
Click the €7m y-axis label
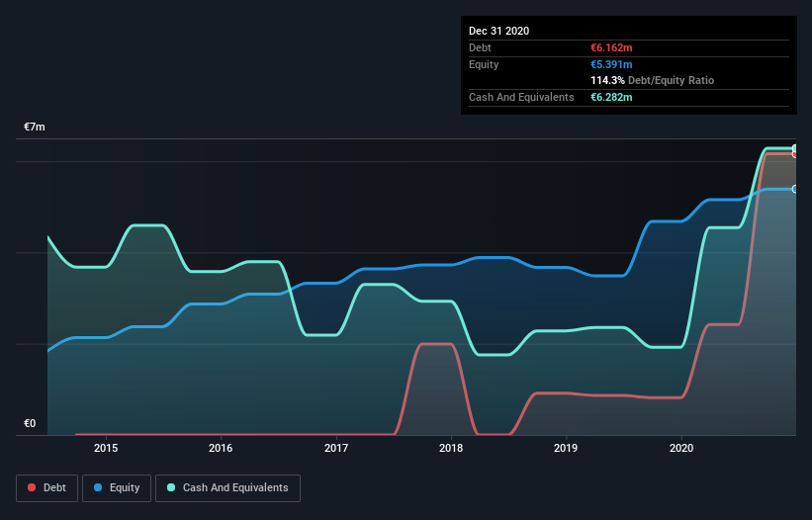coord(35,128)
